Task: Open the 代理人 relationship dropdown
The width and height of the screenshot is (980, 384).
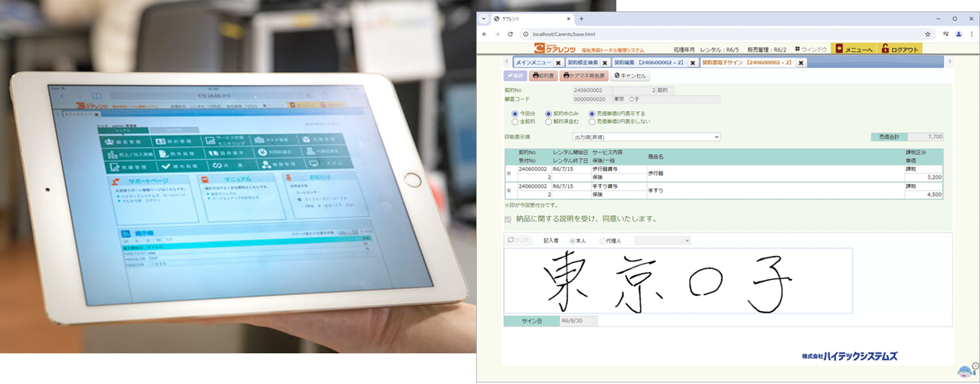Action: pos(663,240)
